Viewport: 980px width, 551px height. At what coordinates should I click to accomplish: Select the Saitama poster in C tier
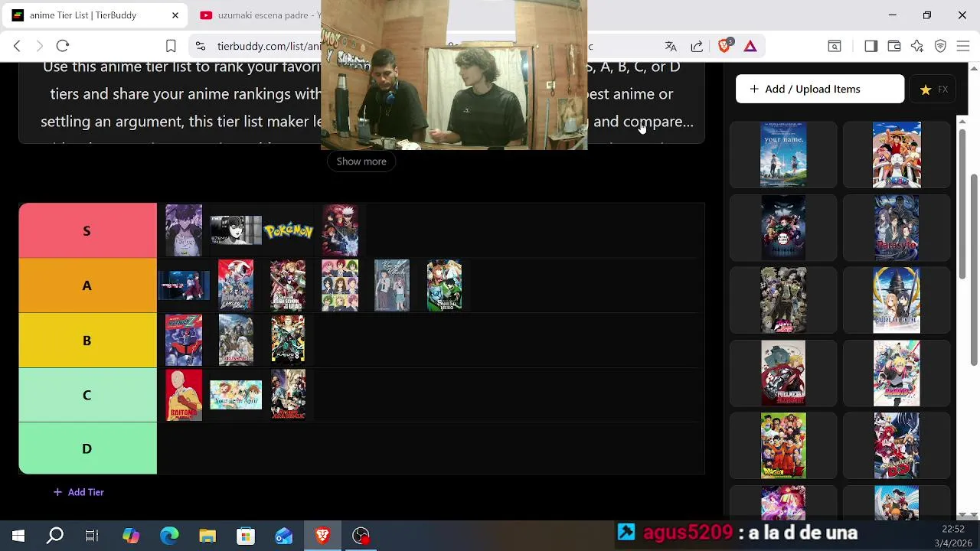click(x=184, y=395)
